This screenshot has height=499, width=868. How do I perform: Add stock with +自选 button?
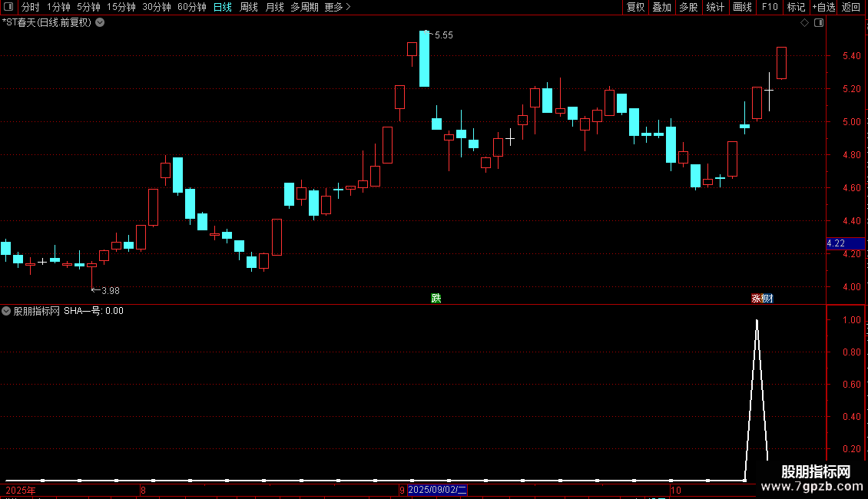[823, 7]
